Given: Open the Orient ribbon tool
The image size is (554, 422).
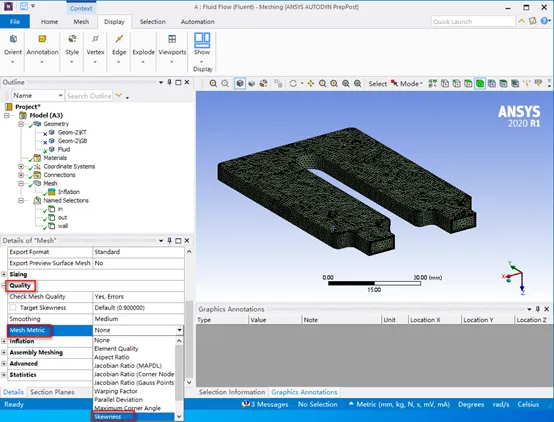Looking at the screenshot, I should 13,49.
